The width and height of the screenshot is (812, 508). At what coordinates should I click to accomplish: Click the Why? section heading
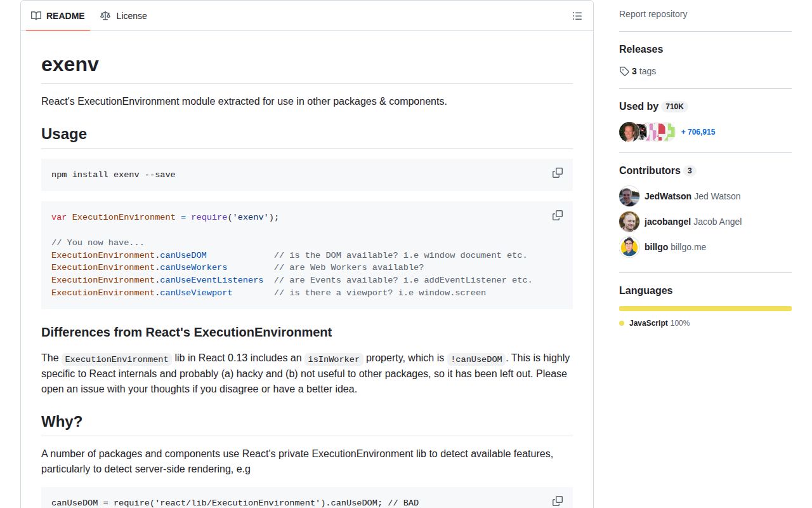pyautogui.click(x=62, y=422)
